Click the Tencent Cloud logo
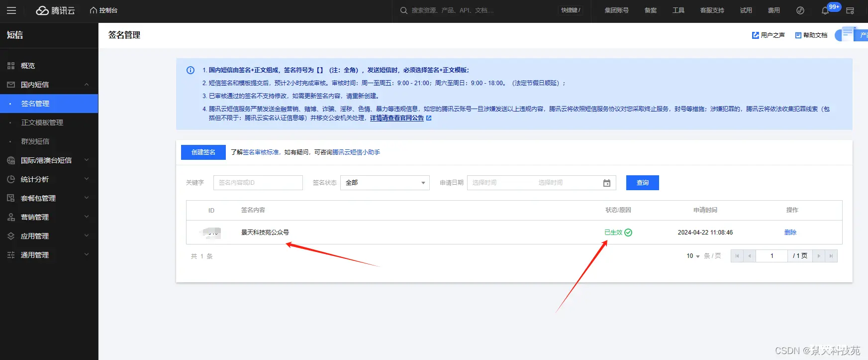The height and width of the screenshot is (360, 868). pos(55,10)
